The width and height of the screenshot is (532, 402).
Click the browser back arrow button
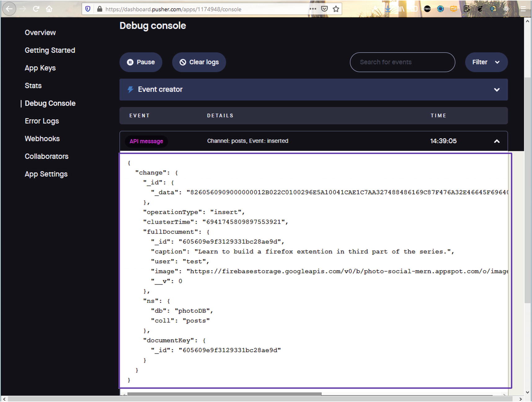coord(9,9)
